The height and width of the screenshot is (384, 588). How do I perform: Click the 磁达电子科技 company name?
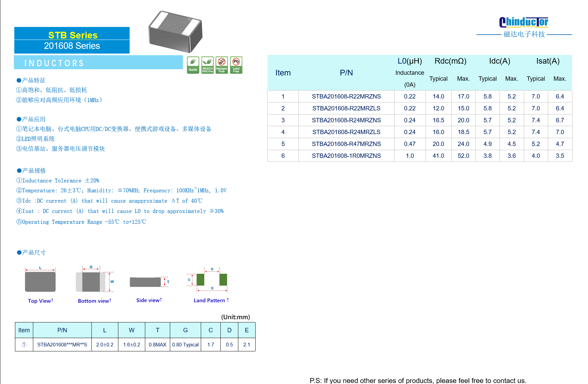(524, 34)
